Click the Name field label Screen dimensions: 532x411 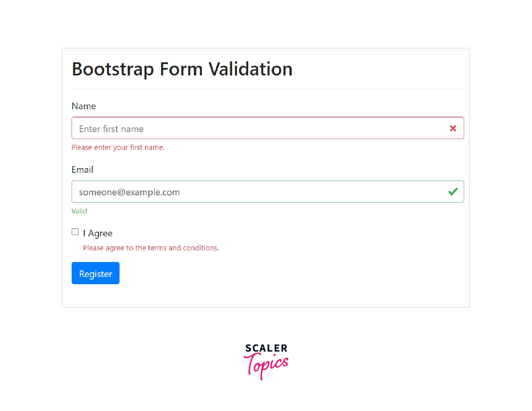coord(84,106)
